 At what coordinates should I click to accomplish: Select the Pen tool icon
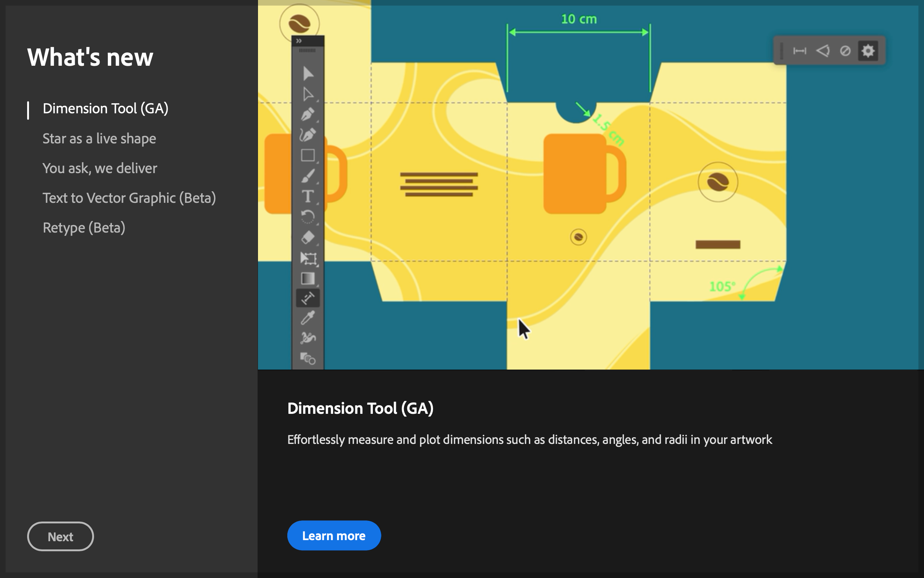(308, 114)
